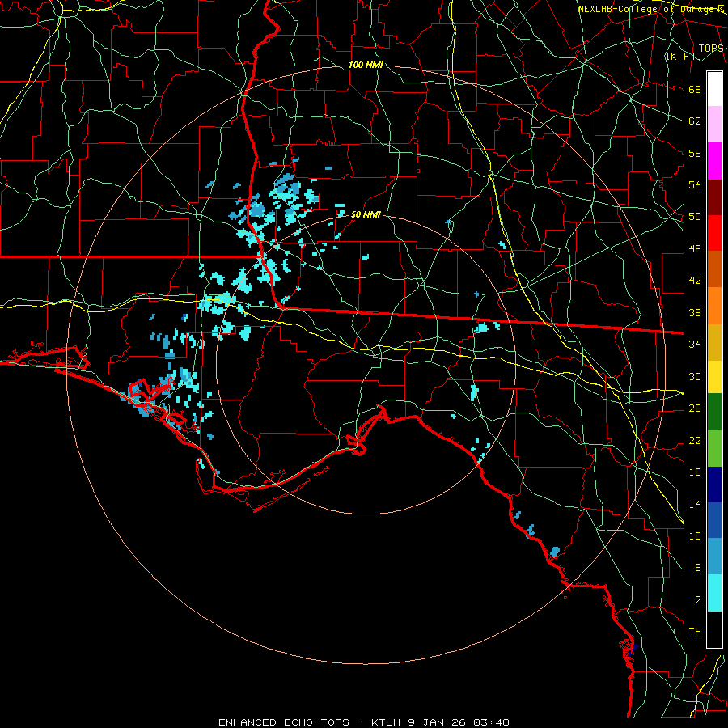Click the "62" scale label

pyautogui.click(x=695, y=121)
